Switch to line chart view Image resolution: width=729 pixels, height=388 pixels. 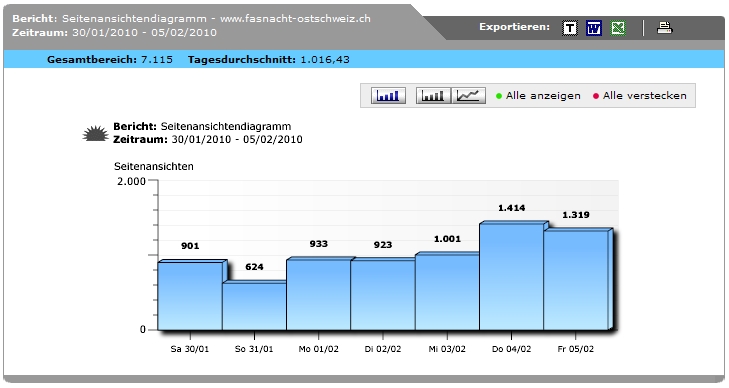click(x=469, y=96)
